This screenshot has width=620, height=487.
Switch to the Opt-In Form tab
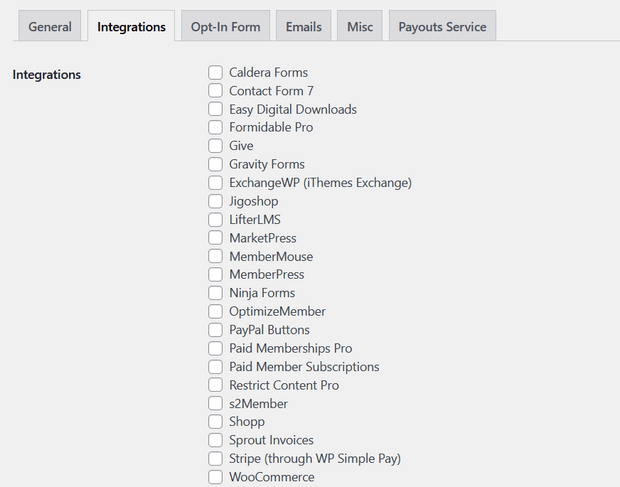coord(225,26)
